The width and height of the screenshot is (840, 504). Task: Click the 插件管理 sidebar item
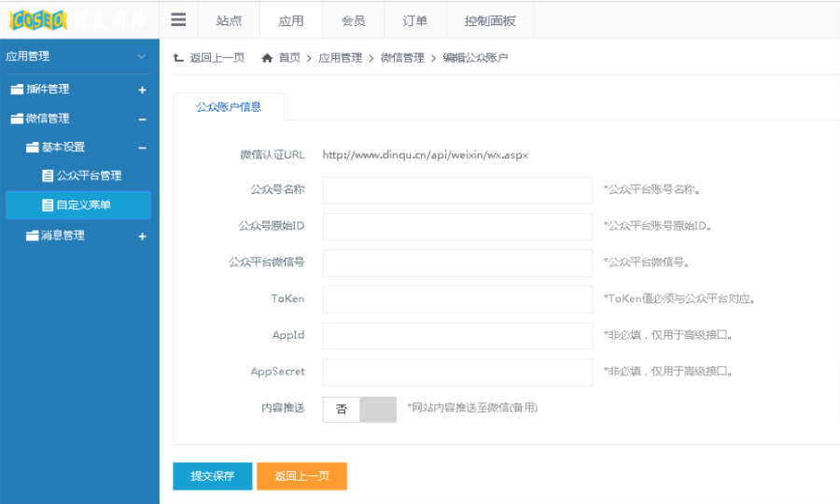tap(48, 90)
